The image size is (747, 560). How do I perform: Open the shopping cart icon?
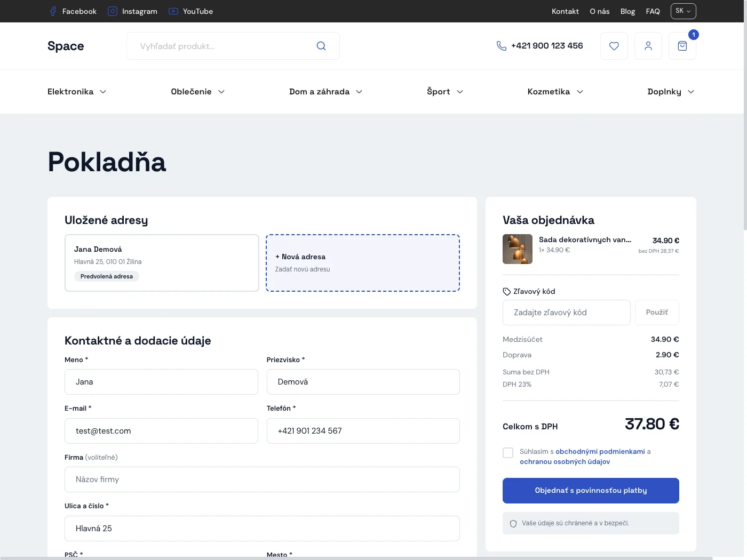[682, 46]
